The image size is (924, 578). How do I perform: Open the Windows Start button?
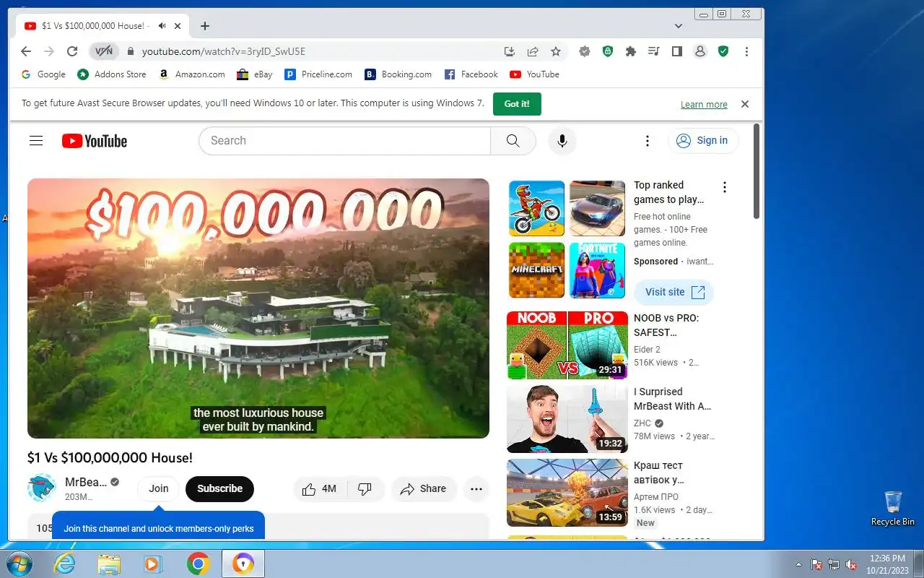(18, 564)
